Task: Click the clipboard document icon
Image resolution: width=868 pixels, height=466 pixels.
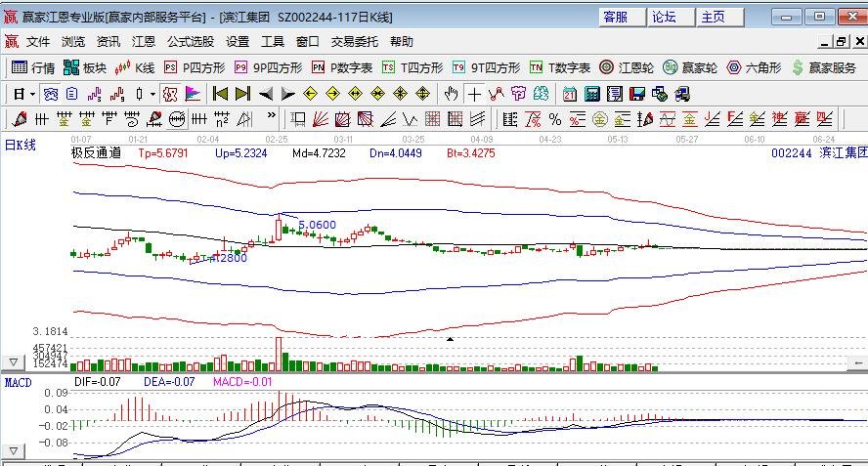Action: (72, 94)
